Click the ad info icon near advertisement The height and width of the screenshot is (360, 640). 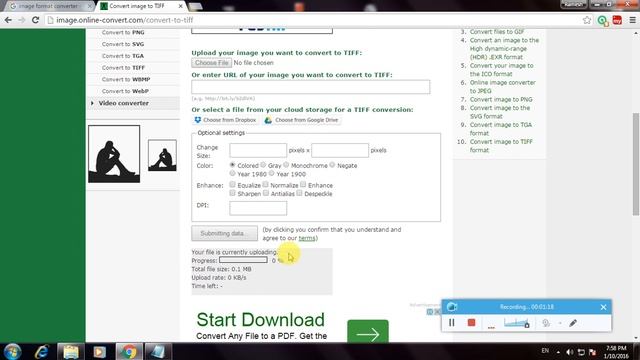pyautogui.click(x=430, y=312)
